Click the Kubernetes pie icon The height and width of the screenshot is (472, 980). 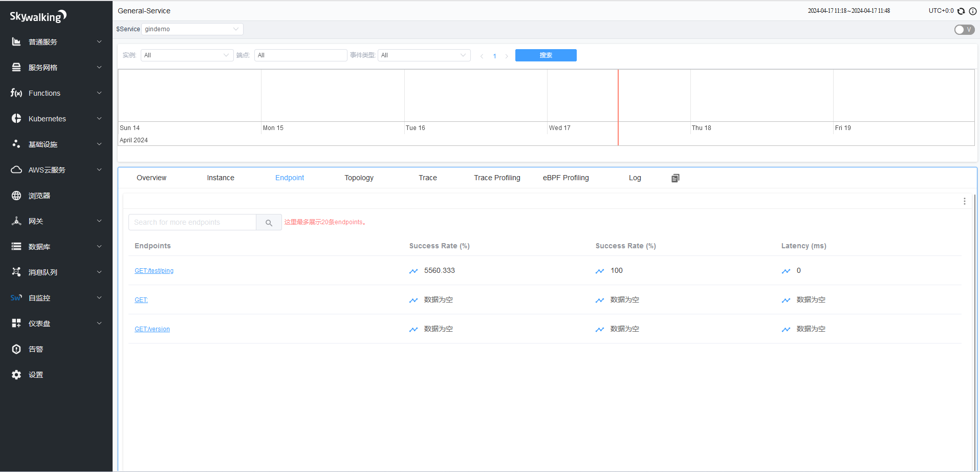(x=16, y=118)
